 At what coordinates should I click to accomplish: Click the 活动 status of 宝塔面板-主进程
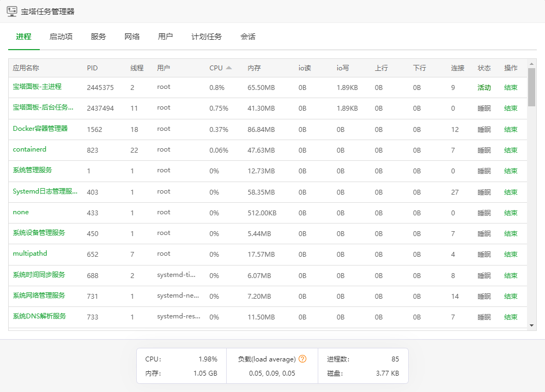(x=484, y=88)
